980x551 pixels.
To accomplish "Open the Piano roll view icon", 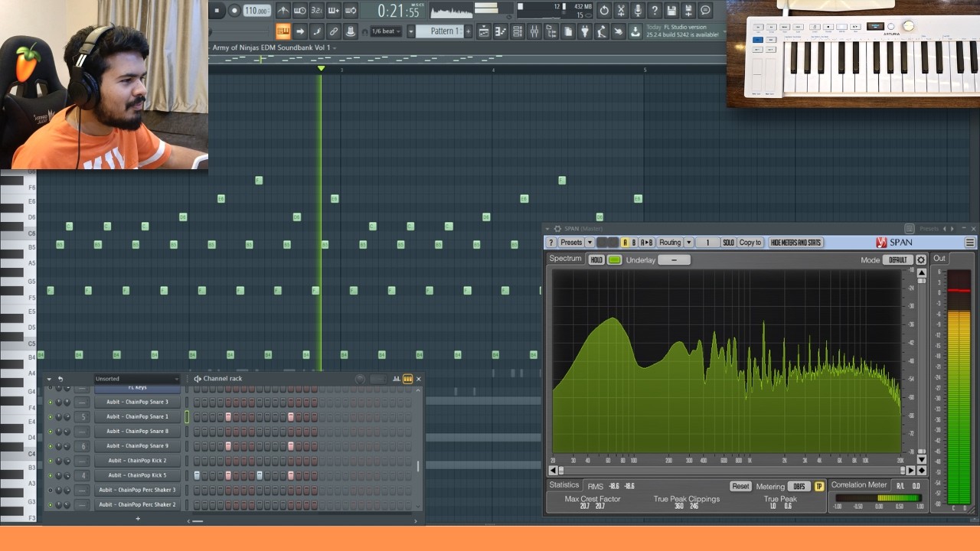I will click(x=501, y=31).
